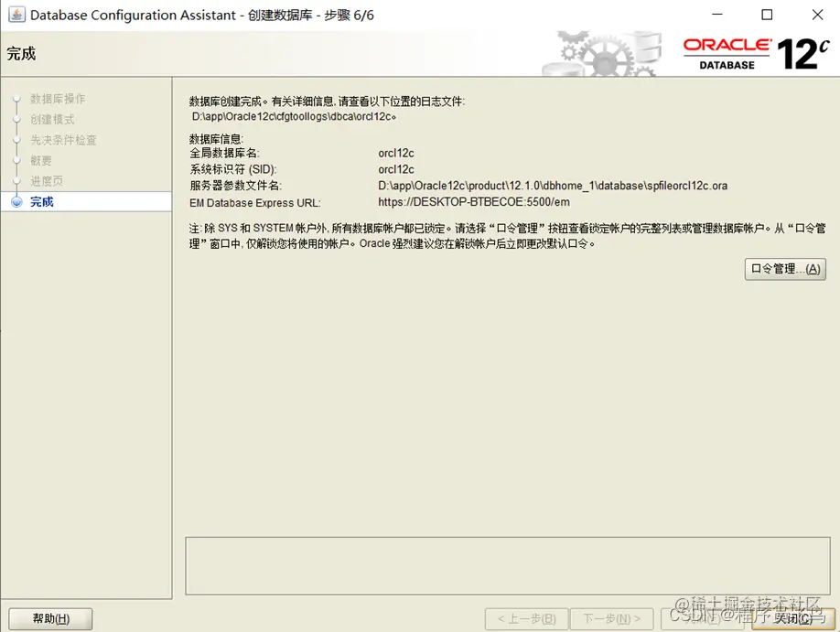Screen dimensions: 840x632
Task: Select the 数据库操作 step in sidebar
Action: [x=58, y=99]
